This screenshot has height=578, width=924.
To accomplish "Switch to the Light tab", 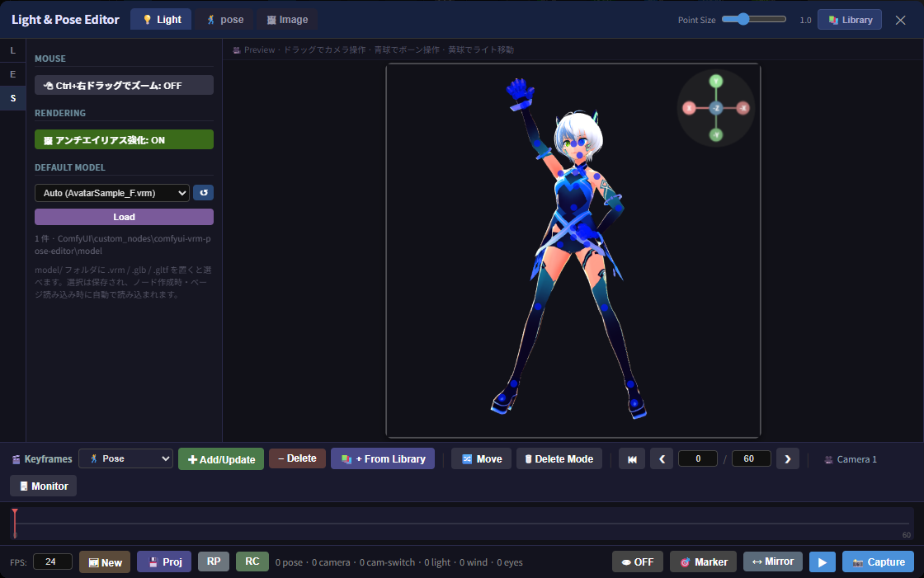I will point(161,20).
